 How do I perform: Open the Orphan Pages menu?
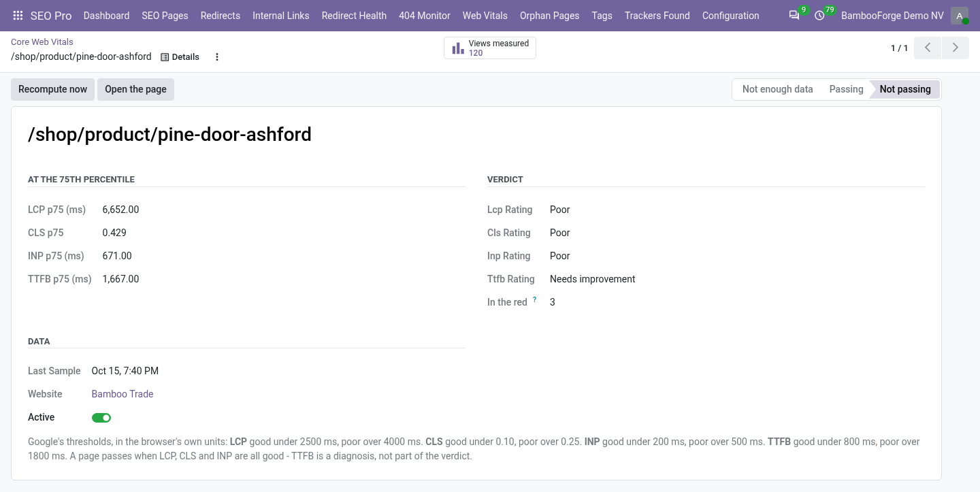549,16
